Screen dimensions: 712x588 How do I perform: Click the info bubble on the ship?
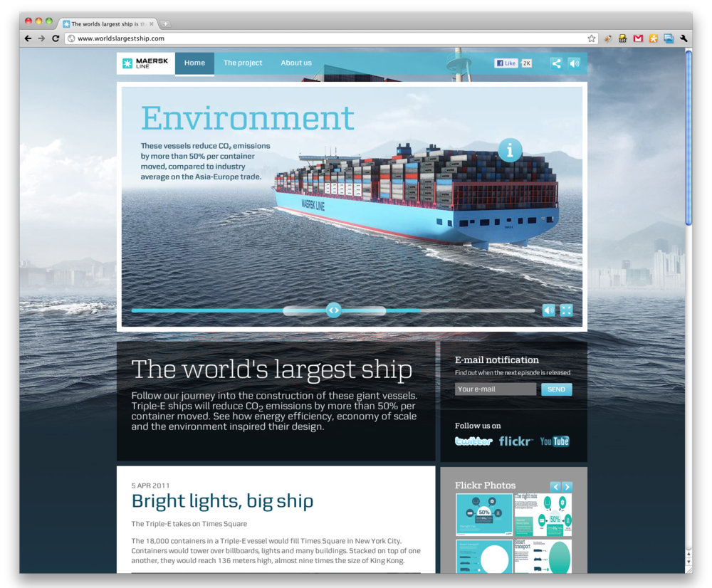tap(510, 149)
